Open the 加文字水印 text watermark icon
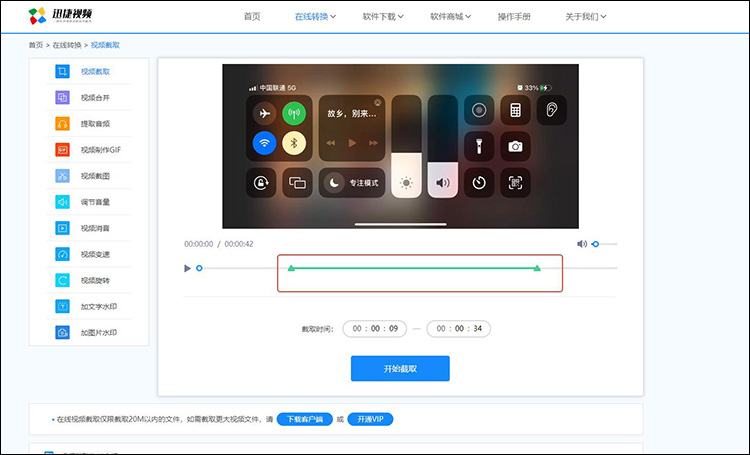Image resolution: width=750 pixels, height=455 pixels. pos(62,306)
